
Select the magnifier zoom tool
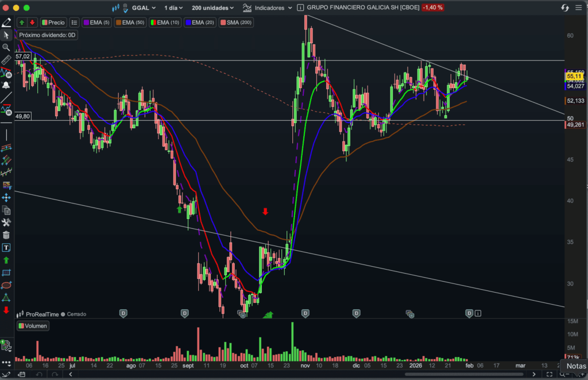(x=6, y=47)
